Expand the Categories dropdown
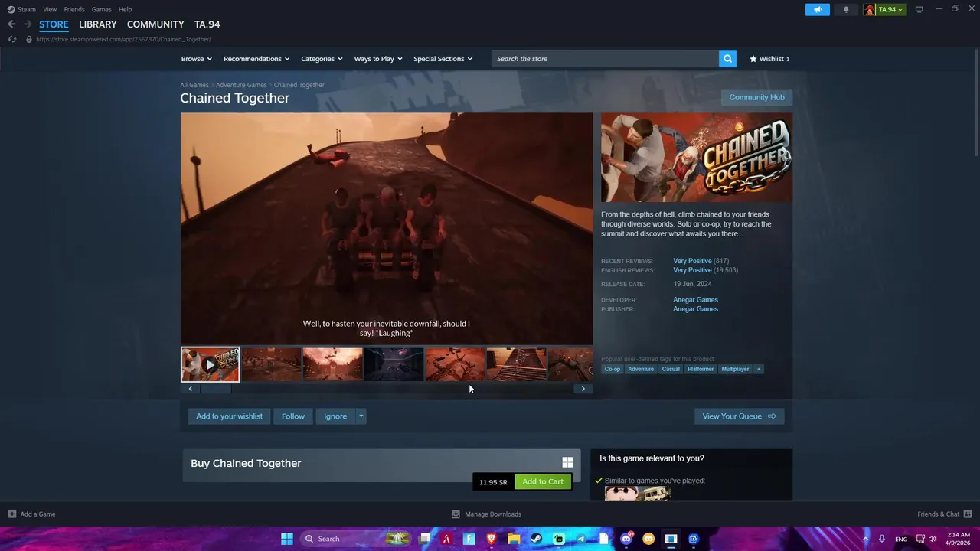The width and height of the screenshot is (980, 551). 322,59
